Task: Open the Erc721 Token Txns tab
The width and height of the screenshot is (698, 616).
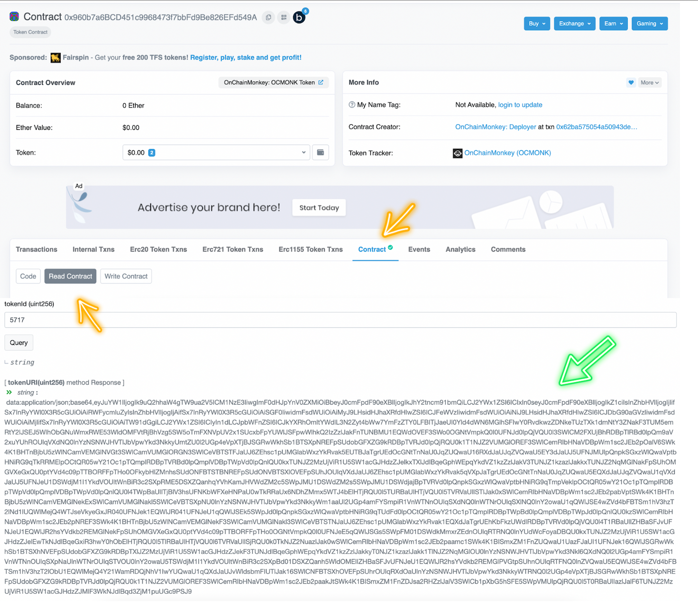Action: coord(233,249)
